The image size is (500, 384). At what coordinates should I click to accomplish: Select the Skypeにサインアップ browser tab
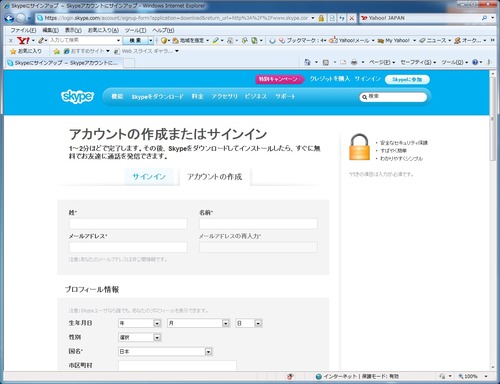pyautogui.click(x=64, y=63)
